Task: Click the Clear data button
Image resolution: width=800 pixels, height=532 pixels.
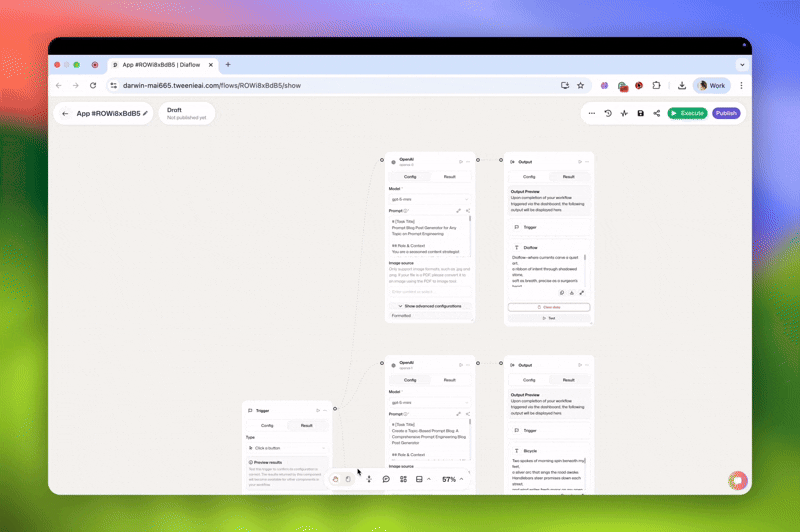Action: pyautogui.click(x=548, y=307)
